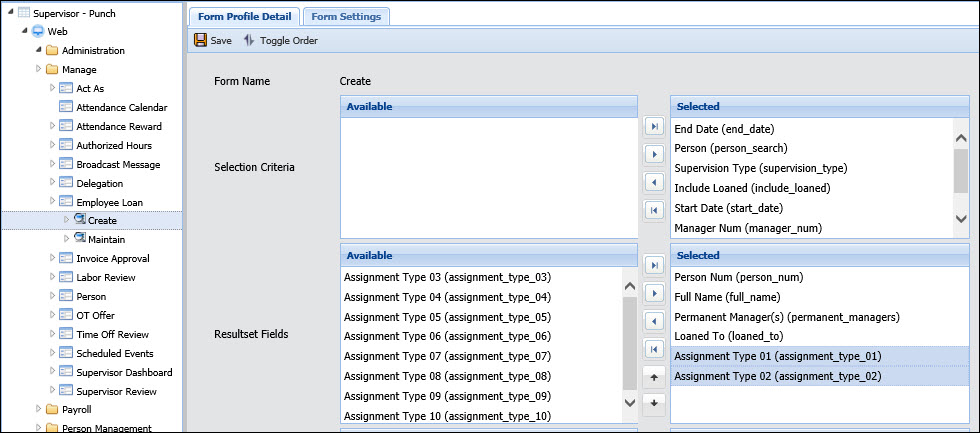Screen dimensions: 980x433
Task: Expand the Payroll folder
Action: (39, 409)
